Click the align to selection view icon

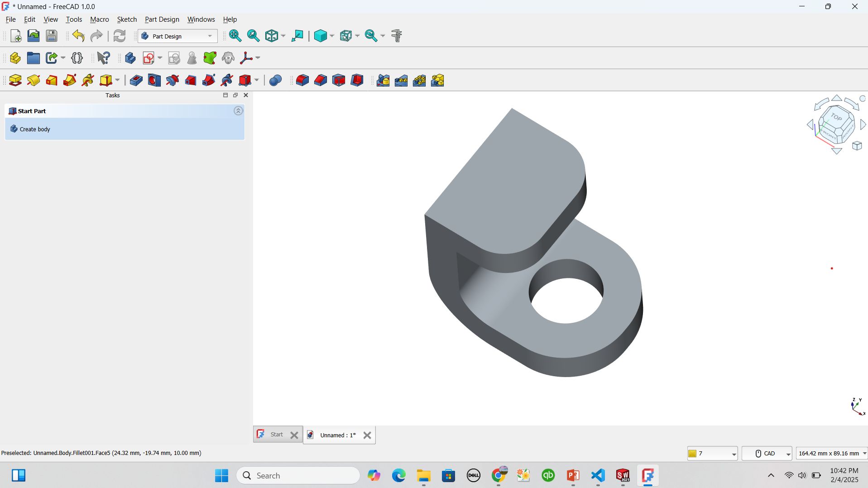[297, 36]
